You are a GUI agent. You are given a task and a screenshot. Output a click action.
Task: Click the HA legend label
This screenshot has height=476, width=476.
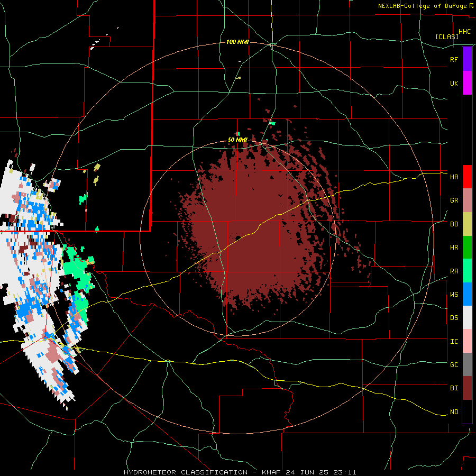click(454, 177)
